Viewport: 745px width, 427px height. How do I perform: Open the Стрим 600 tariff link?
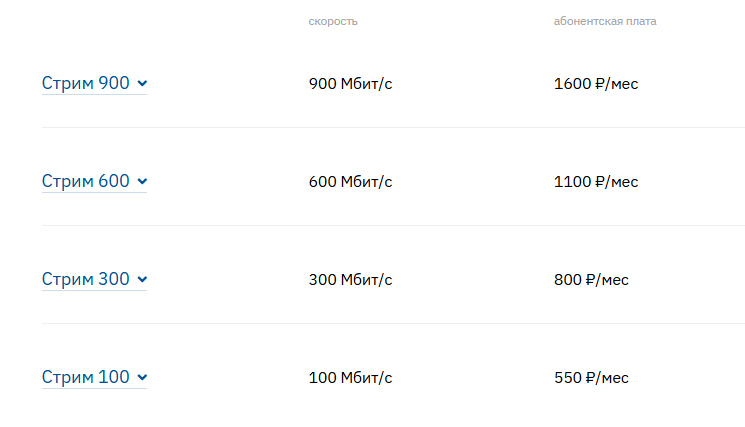pyautogui.click(x=86, y=182)
